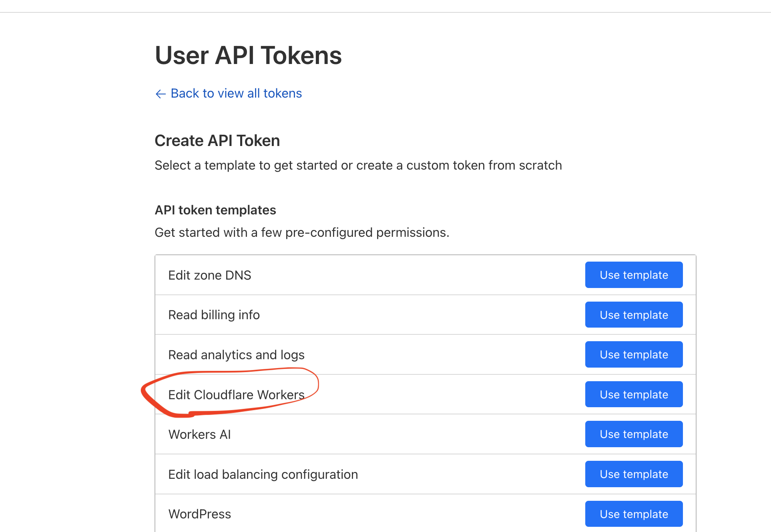Use template for Read analytics and logs

633,355
